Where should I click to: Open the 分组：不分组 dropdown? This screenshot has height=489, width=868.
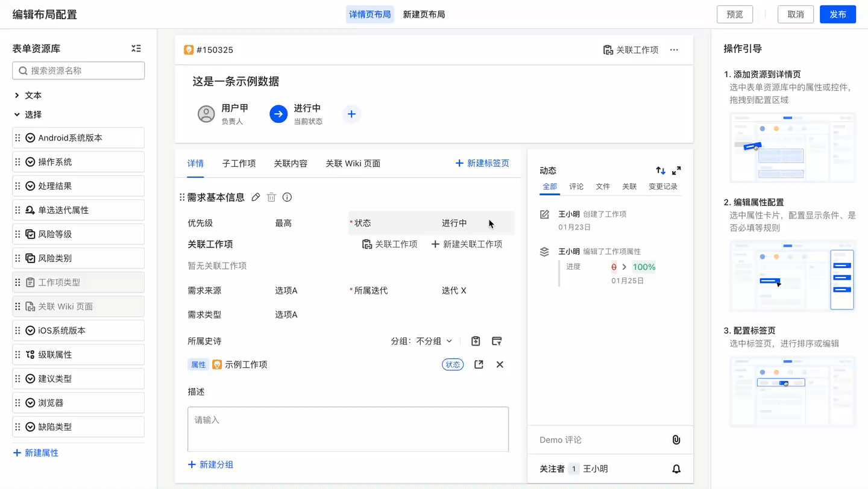point(421,341)
